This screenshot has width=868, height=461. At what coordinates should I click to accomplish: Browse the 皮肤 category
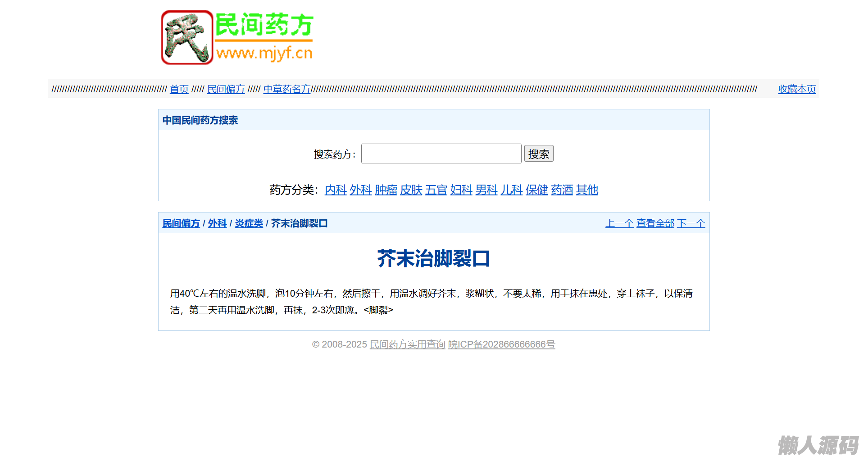coord(411,190)
